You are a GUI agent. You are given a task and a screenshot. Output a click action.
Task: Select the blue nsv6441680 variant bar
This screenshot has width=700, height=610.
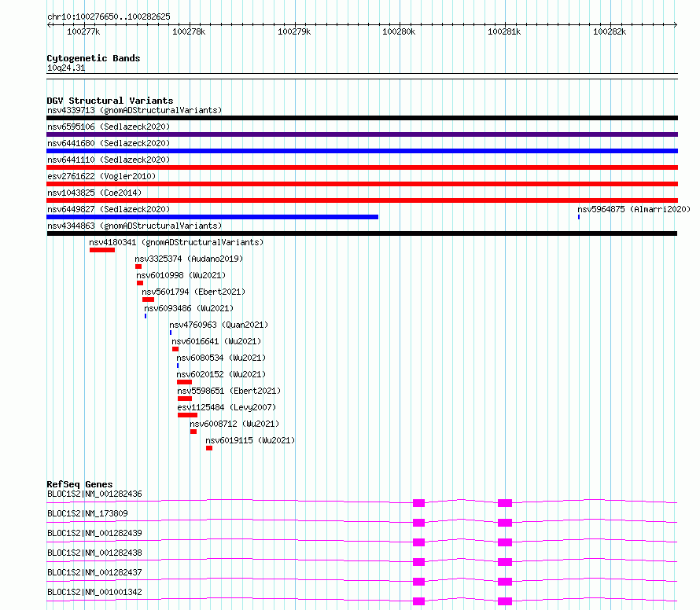pos(362,151)
